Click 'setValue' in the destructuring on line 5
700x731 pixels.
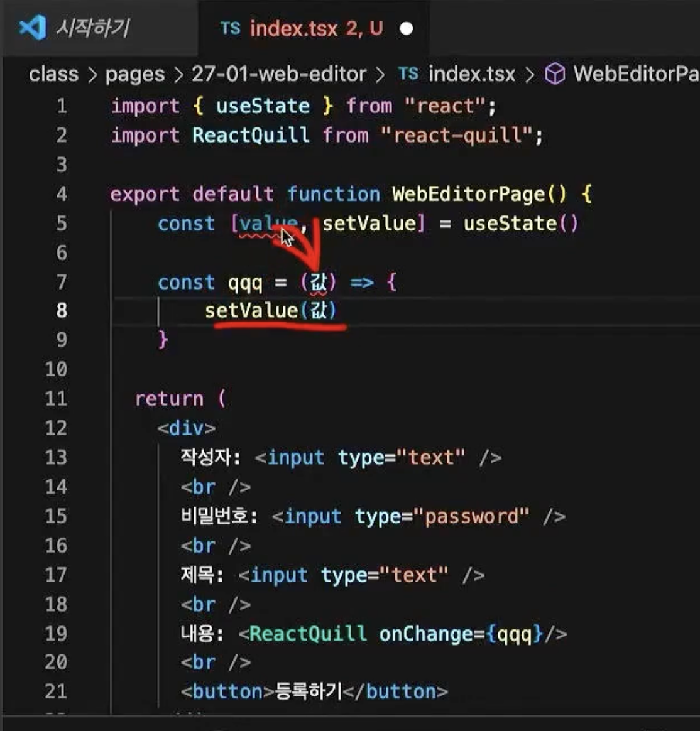click(x=369, y=224)
